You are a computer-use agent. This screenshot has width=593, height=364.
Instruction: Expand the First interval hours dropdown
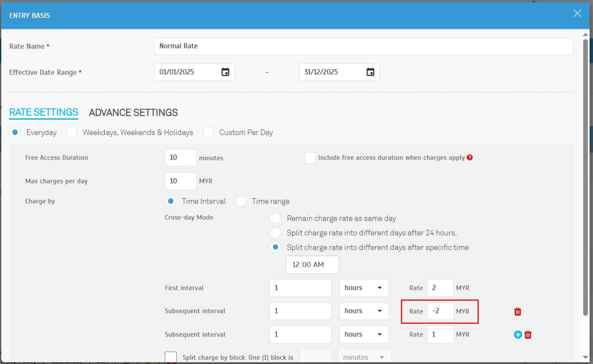pyautogui.click(x=364, y=288)
